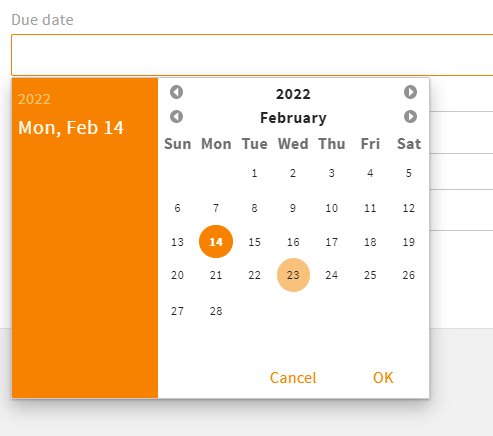
Task: Select Sunday the 27th
Action: coord(177,311)
